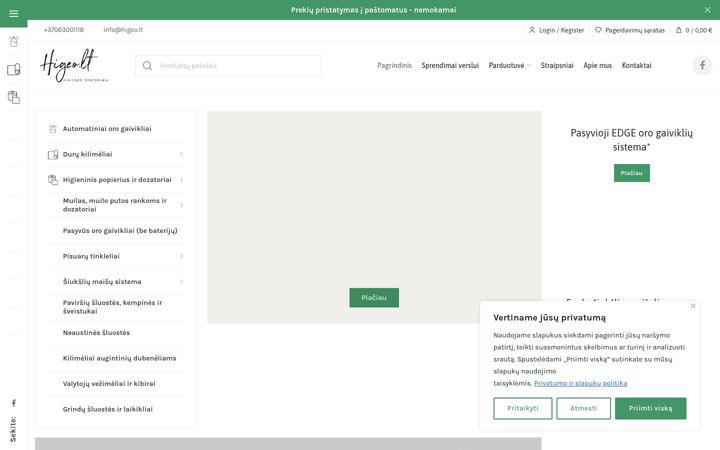Click the hygiene paper icon in left sidebar
Viewport: 720px width, 450px height.
point(14,97)
